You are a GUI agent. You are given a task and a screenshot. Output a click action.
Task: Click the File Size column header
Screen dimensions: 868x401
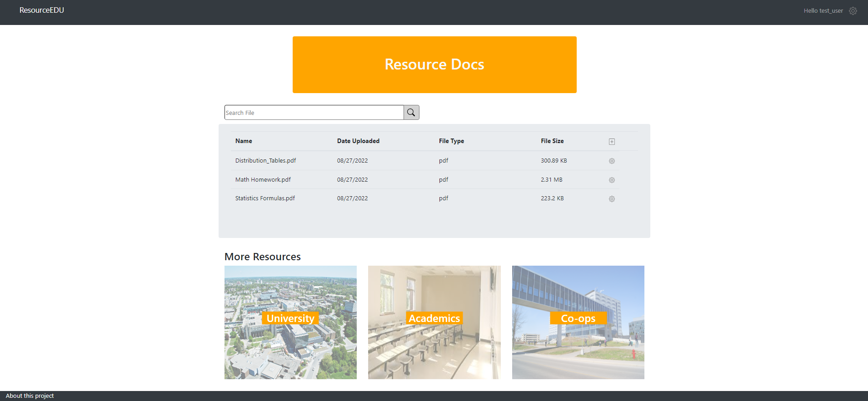[x=552, y=141]
